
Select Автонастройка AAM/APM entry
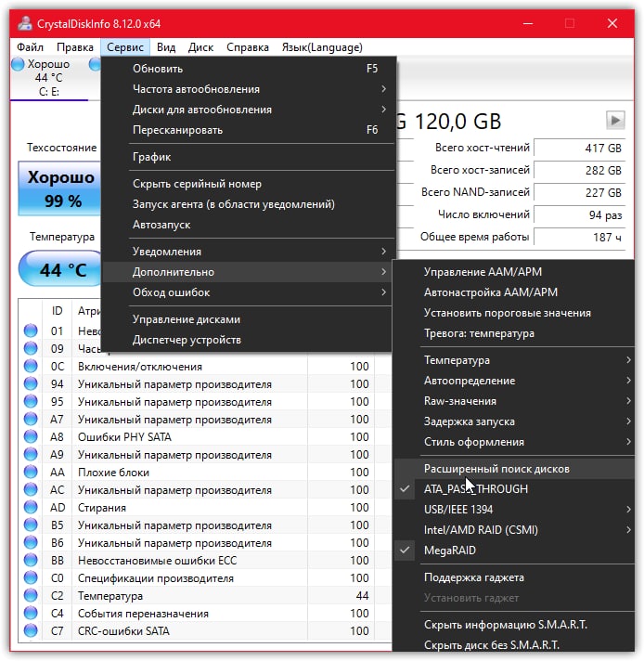coord(514,292)
